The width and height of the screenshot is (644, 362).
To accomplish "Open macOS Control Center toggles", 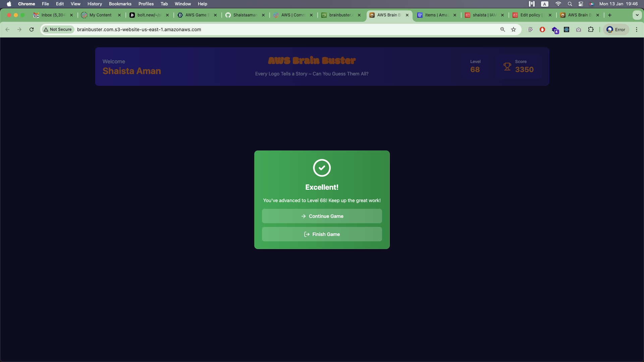I will (581, 4).
